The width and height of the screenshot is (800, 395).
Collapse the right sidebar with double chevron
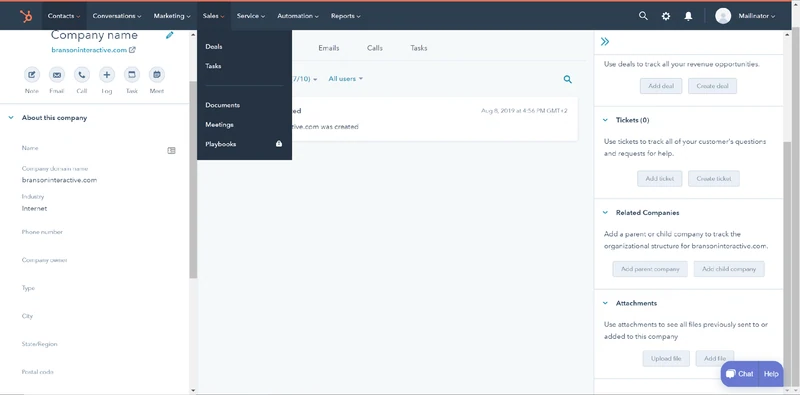tap(605, 41)
